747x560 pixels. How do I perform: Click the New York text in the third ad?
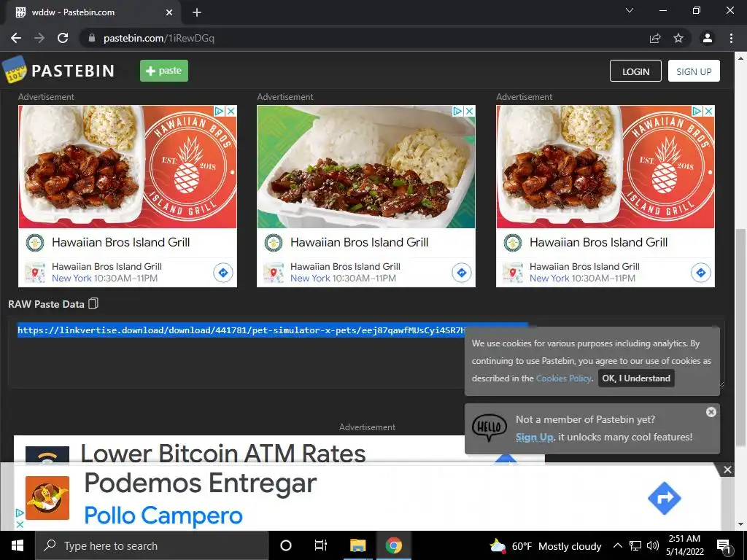549,278
